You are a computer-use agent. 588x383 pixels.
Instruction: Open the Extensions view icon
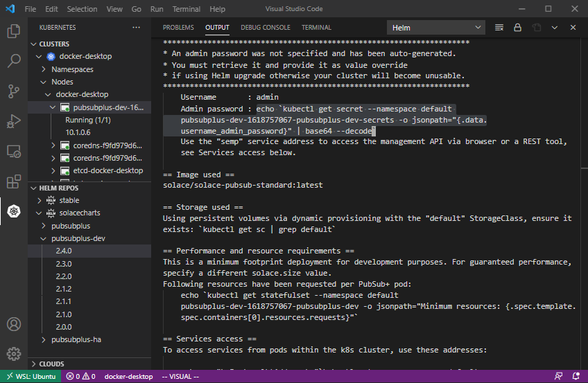[13, 181]
